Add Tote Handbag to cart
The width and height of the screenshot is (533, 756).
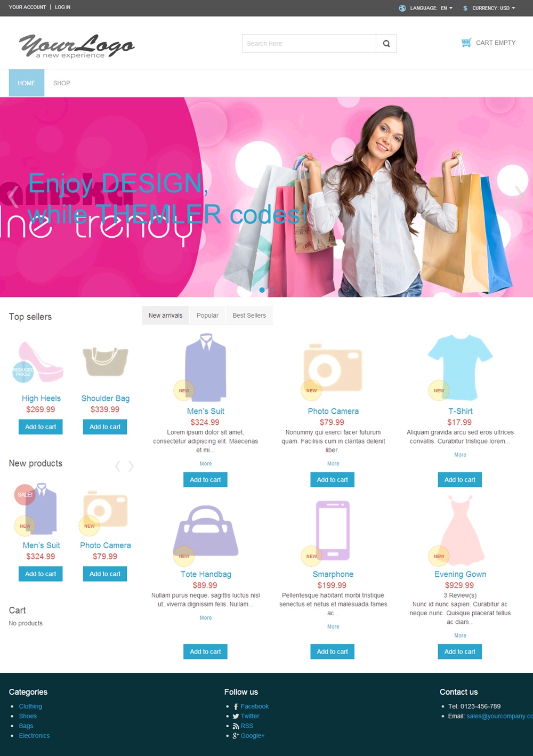205,652
